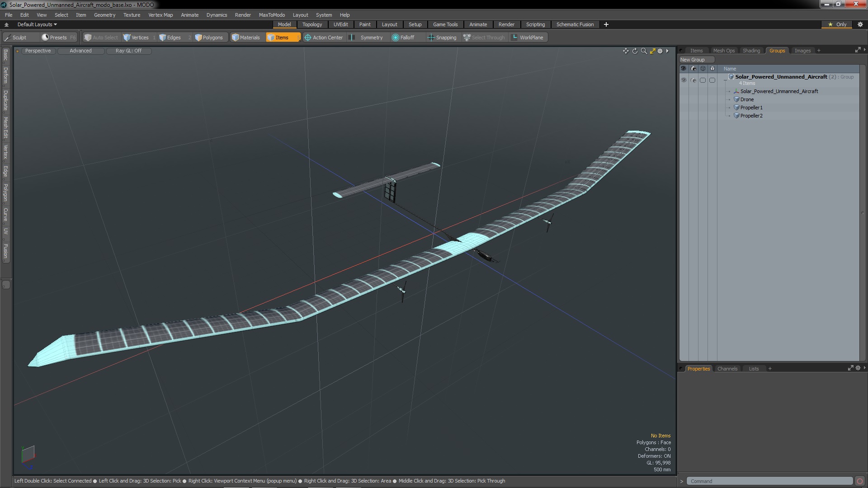Maximize the 3D viewport with arrows icon
Image resolution: width=868 pixels, height=488 pixels.
tap(652, 51)
